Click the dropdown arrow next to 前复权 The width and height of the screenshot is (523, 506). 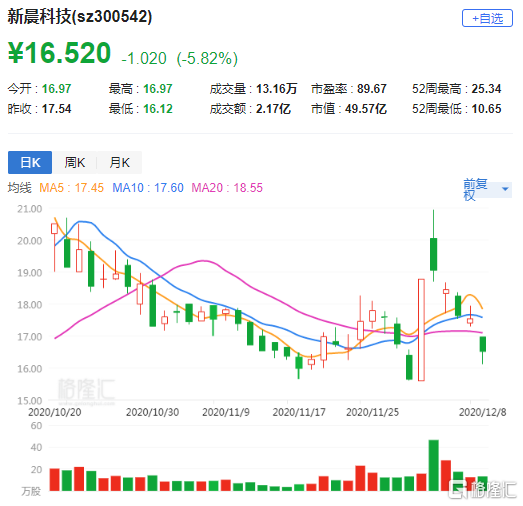pos(505,189)
